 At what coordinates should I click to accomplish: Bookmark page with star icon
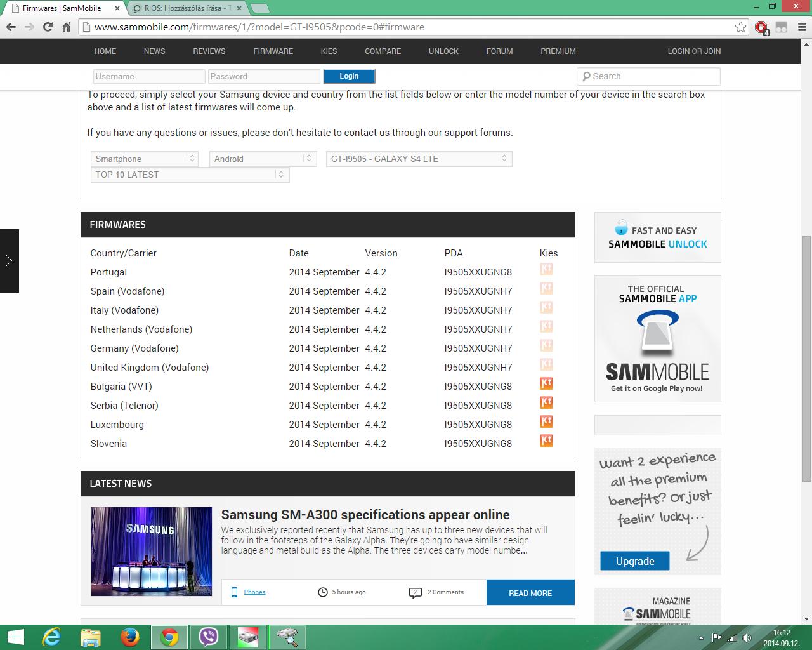click(x=740, y=27)
